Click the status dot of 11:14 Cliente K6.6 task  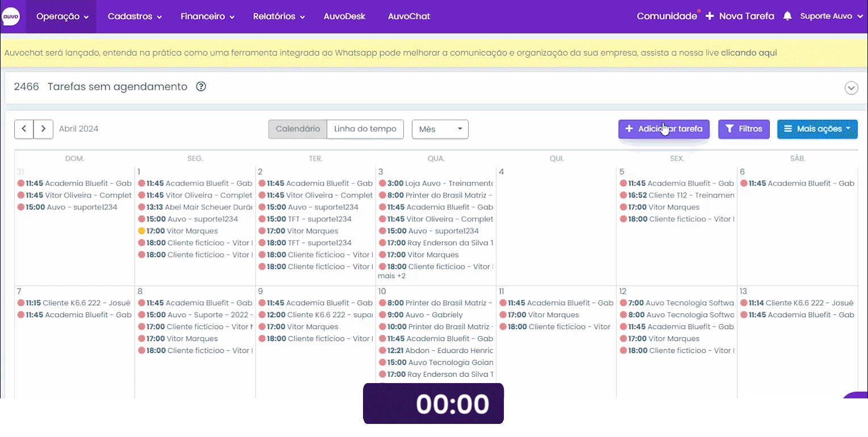(744, 303)
